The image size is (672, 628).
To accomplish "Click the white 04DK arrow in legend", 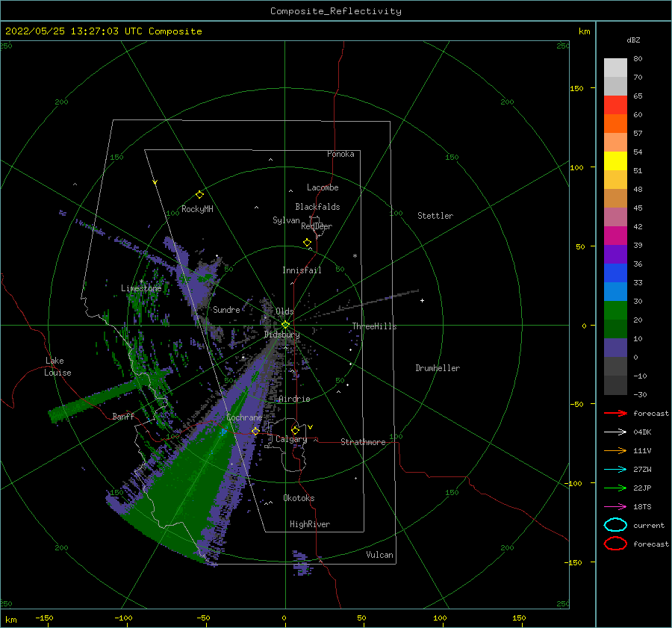I will pos(615,432).
